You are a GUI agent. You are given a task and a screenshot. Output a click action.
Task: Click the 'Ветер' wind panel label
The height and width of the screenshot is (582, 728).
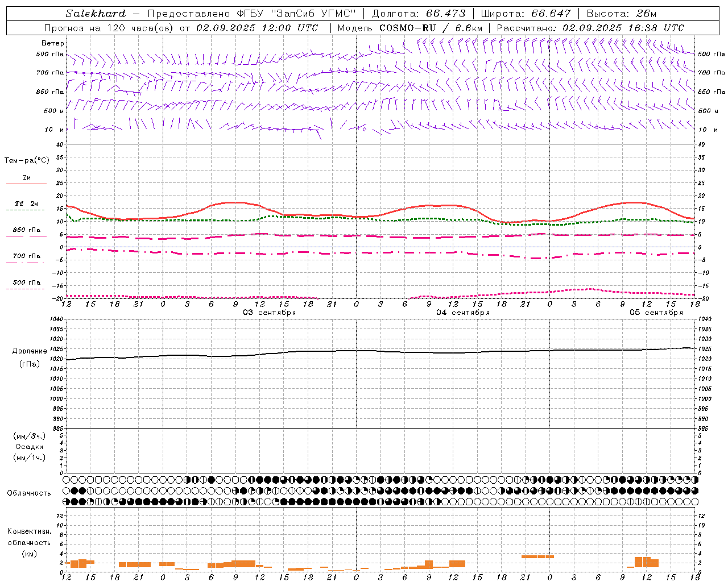(53, 43)
